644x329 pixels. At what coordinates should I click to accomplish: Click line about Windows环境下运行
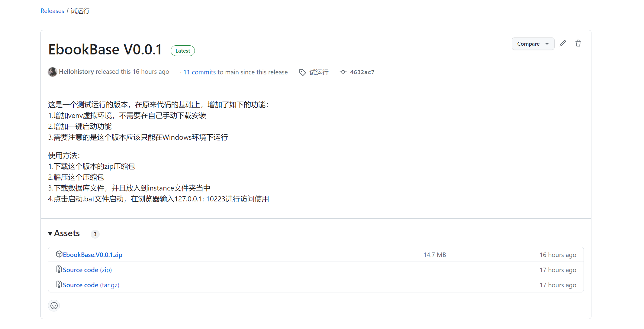click(x=138, y=137)
